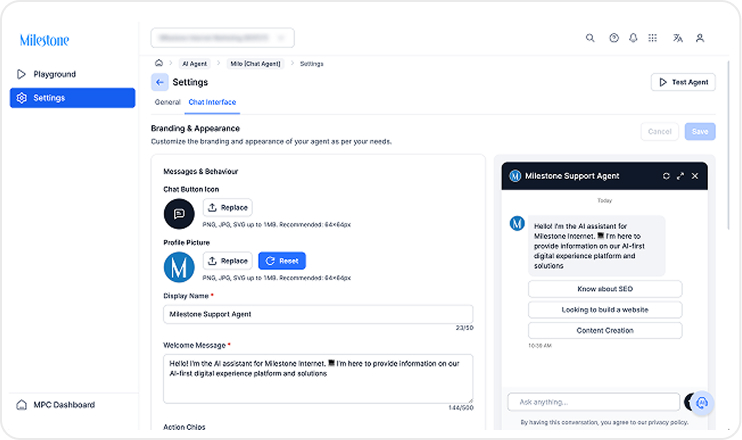Switch to Chat Interface tab
Viewport: 742px width, 440px height.
(212, 102)
